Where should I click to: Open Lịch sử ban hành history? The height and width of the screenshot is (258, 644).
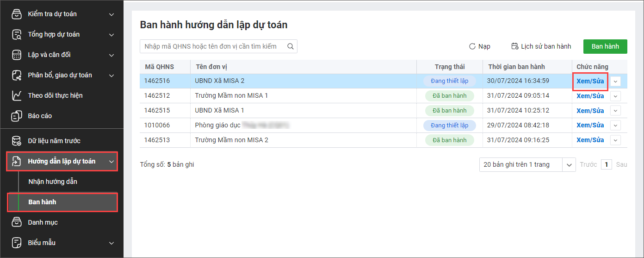pos(541,46)
